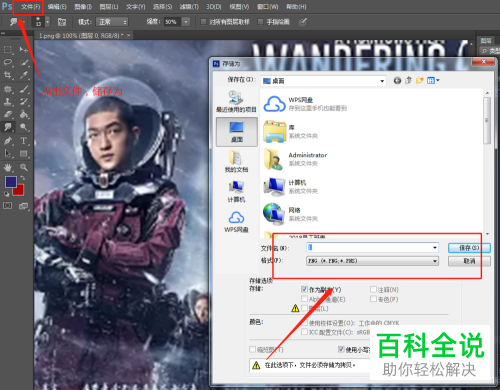Select the Paint Bucket tool
Viewport: 500px width, 390px height.
pyautogui.click(x=24, y=114)
